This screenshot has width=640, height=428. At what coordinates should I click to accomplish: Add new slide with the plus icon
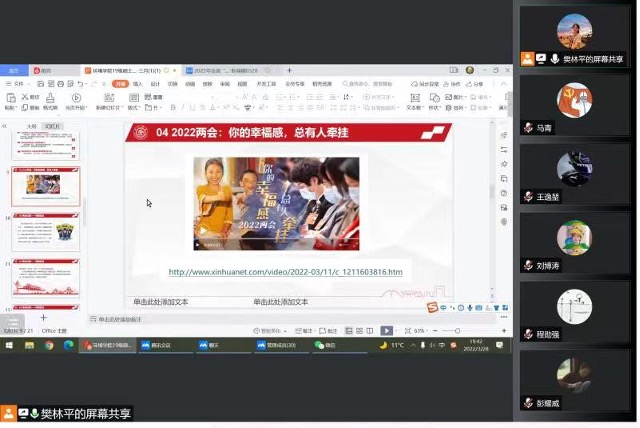[x=43, y=318]
